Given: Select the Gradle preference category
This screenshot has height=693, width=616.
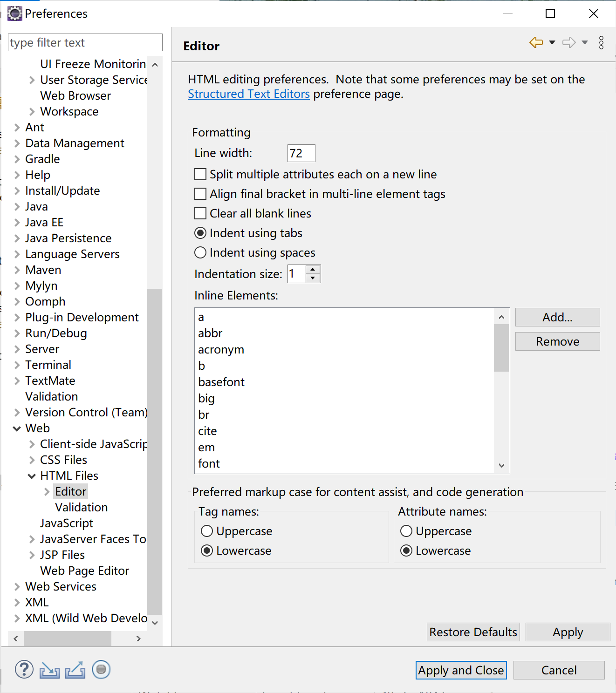Looking at the screenshot, I should pyautogui.click(x=42, y=159).
